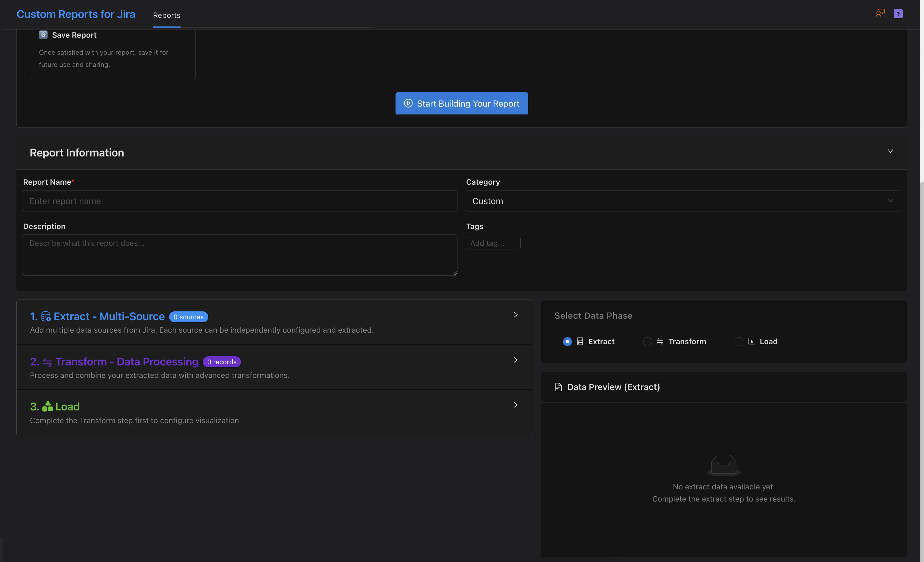Click the Data Preview document icon
Image resolution: width=924 pixels, height=562 pixels.
pos(558,387)
